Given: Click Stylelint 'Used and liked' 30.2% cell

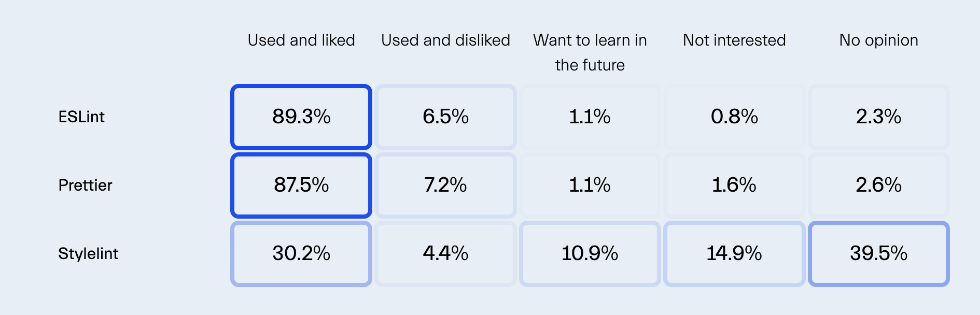Looking at the screenshot, I should click(301, 254).
